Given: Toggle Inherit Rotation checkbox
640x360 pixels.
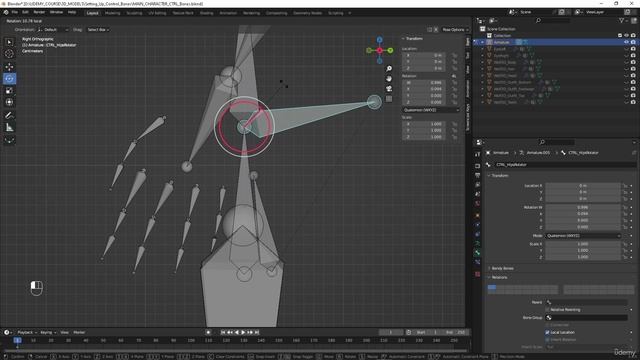Looking at the screenshot, I should click(548, 340).
